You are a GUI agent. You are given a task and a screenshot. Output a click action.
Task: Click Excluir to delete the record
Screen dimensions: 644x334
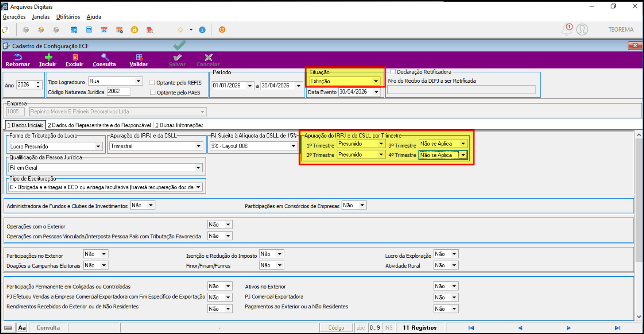point(75,60)
